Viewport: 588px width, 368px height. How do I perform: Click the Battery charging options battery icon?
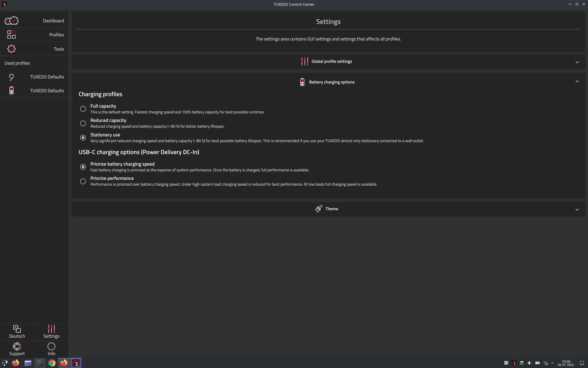coord(302,82)
